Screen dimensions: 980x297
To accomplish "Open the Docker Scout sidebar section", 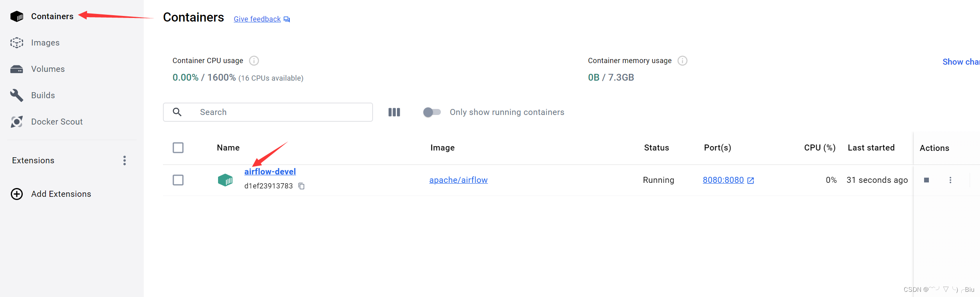I will [x=57, y=122].
